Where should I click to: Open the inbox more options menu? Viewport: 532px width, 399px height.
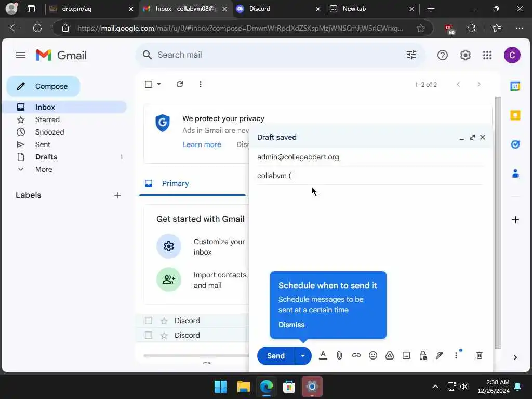coord(200,84)
